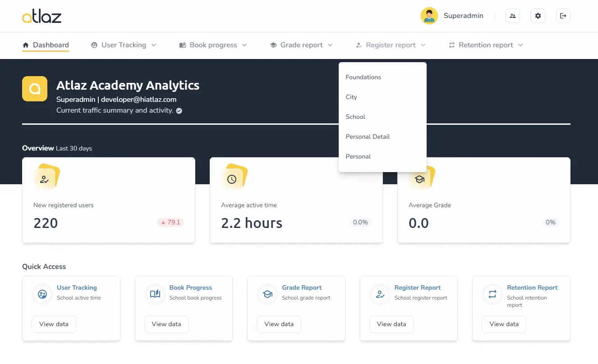Click View data under Retention Report

pos(504,324)
